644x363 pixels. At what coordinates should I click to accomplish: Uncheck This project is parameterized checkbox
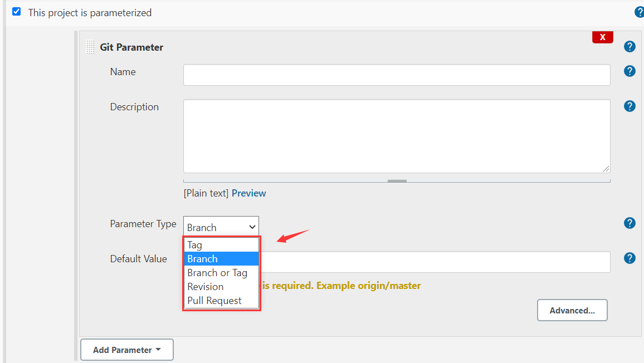pos(17,12)
